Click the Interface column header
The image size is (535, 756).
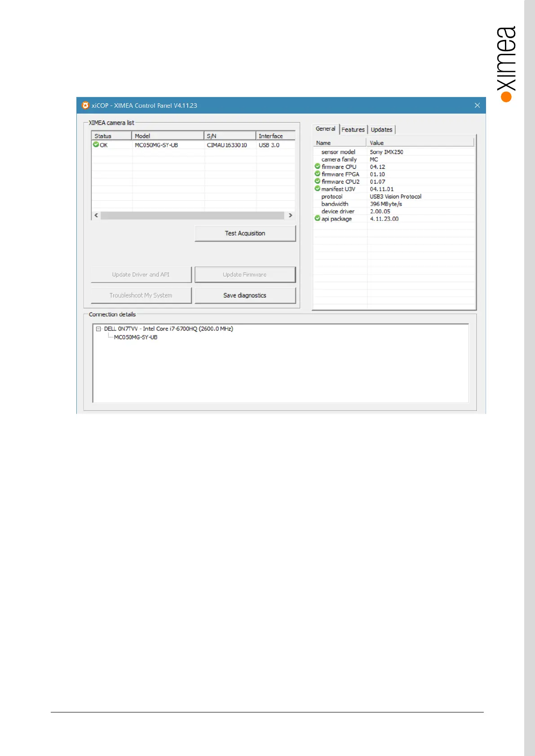coord(276,136)
